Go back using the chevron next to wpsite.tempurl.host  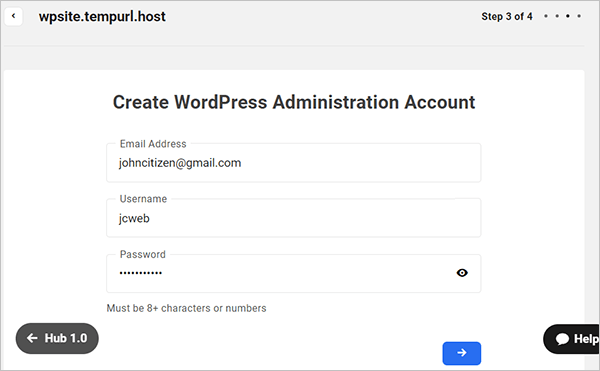tap(13, 16)
